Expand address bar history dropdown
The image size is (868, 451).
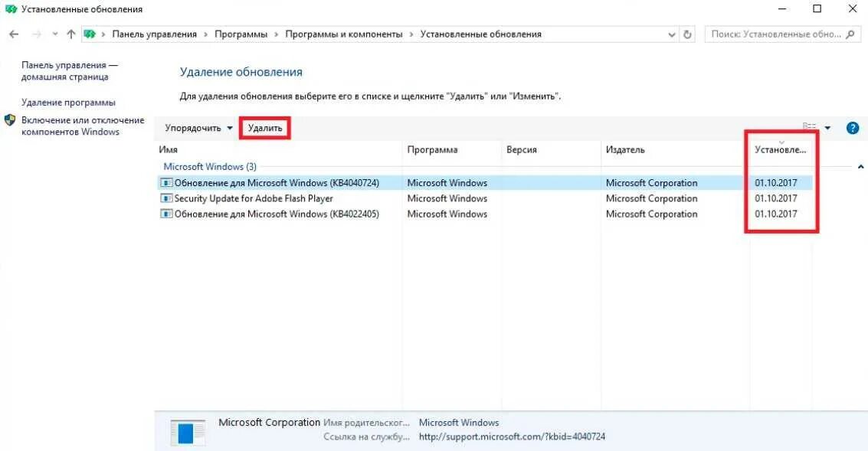(x=671, y=34)
